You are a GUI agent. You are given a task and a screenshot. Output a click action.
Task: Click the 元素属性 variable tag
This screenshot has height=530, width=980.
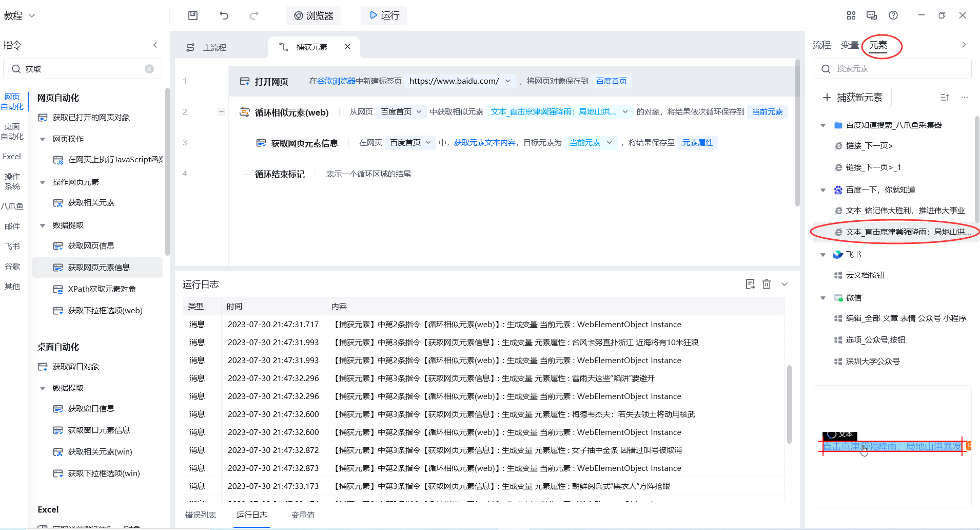click(x=697, y=143)
